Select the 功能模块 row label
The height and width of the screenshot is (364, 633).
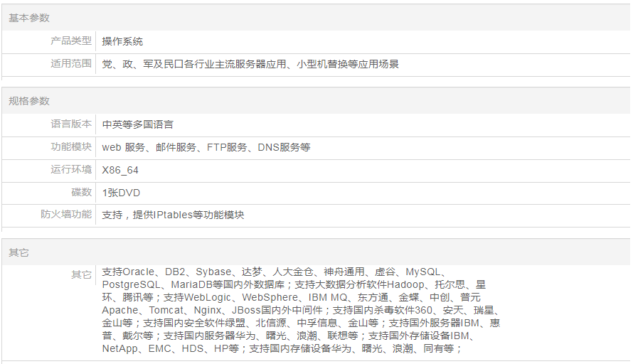(71, 146)
